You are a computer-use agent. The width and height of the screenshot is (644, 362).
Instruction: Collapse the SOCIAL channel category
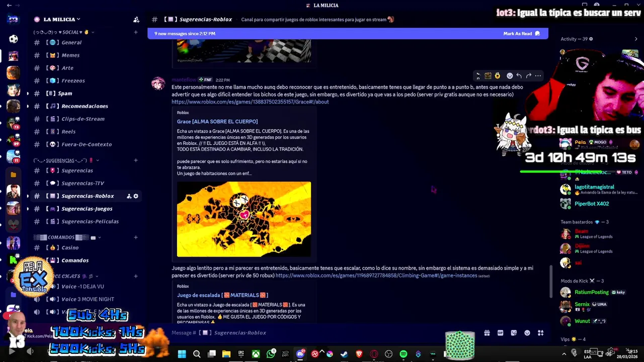click(63, 32)
